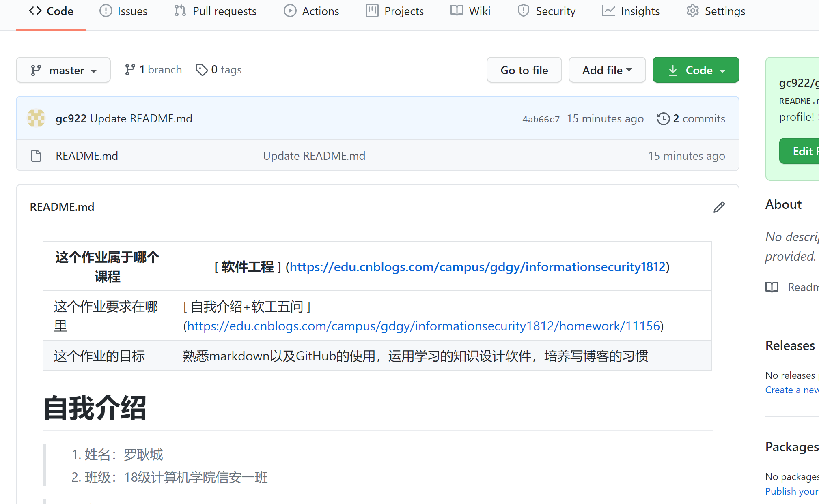This screenshot has width=819, height=504.
Task: Click the Go to file button
Action: click(x=524, y=70)
